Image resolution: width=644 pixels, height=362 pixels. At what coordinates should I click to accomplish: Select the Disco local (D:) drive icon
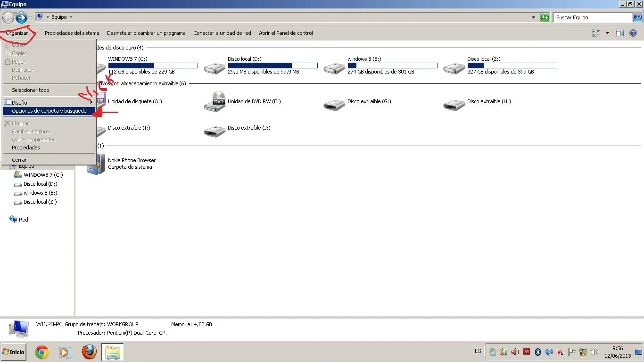click(x=215, y=67)
